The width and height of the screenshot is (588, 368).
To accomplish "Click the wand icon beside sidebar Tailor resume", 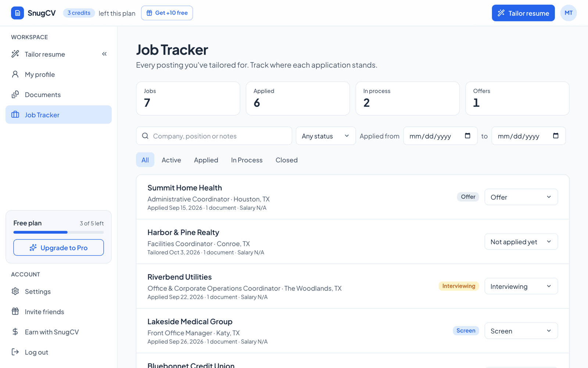I will (x=15, y=54).
